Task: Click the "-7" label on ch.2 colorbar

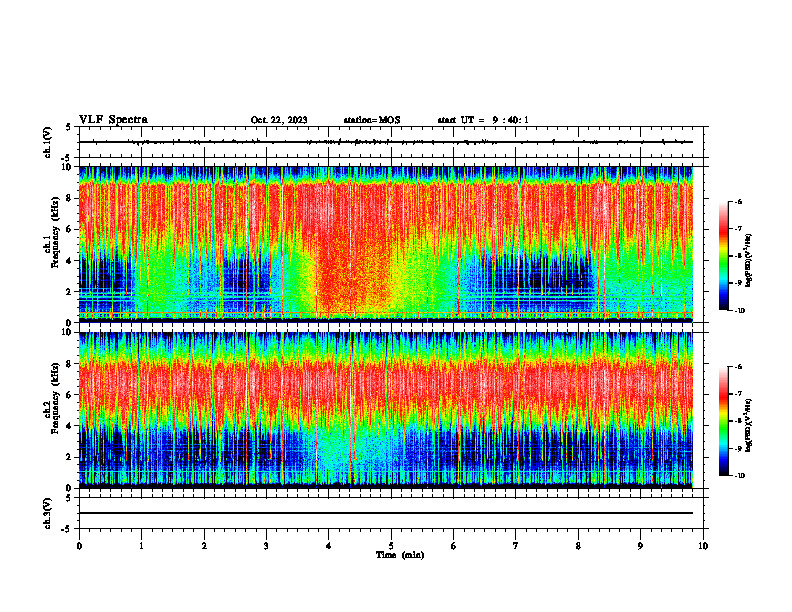Action: pos(739,394)
